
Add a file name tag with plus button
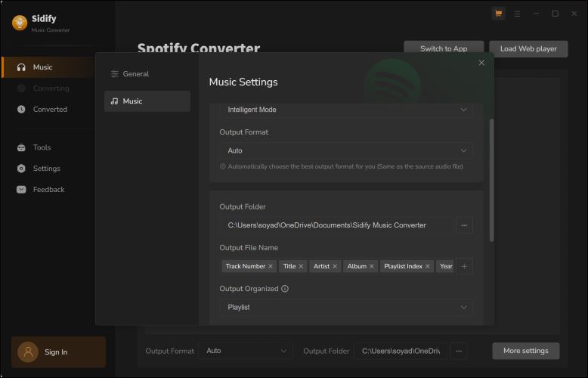[x=464, y=266]
